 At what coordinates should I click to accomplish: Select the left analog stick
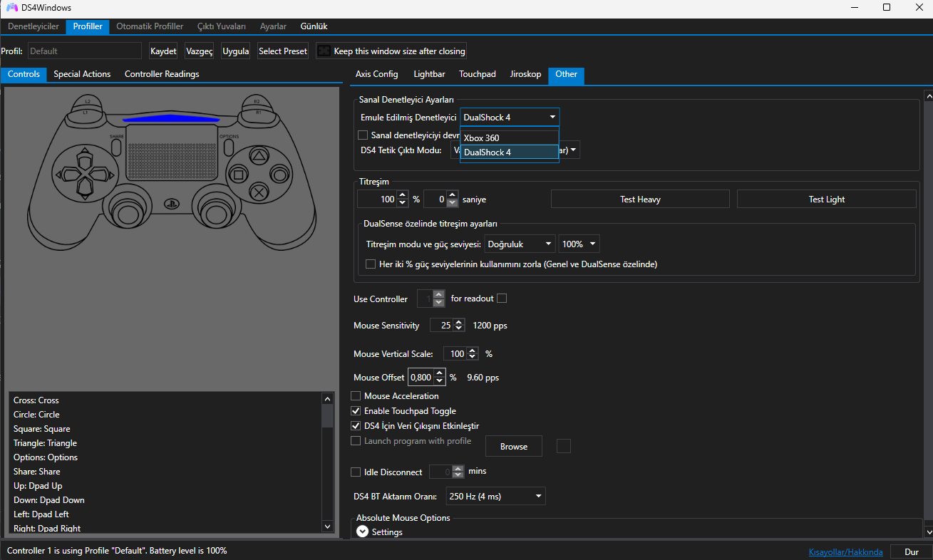click(x=129, y=212)
